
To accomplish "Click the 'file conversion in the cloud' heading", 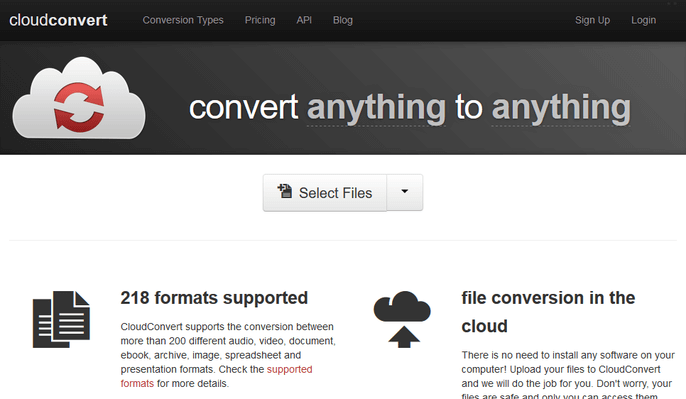I will click(x=548, y=312).
